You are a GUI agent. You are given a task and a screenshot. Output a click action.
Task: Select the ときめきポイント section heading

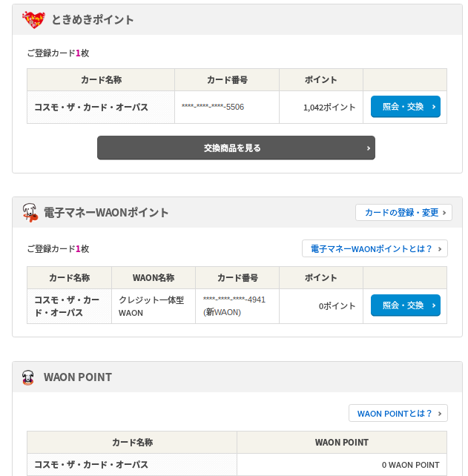click(93, 20)
